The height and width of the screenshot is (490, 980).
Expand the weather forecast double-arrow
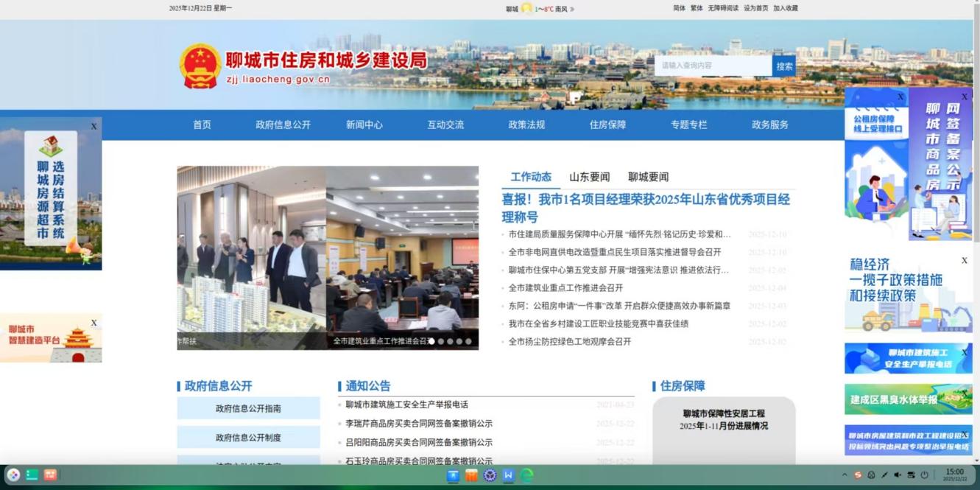[572, 9]
